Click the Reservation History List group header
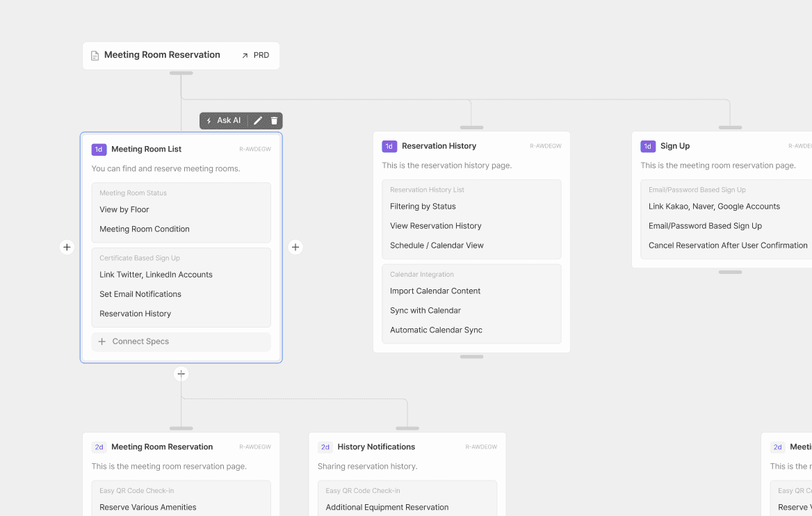This screenshot has height=516, width=812. tap(428, 190)
